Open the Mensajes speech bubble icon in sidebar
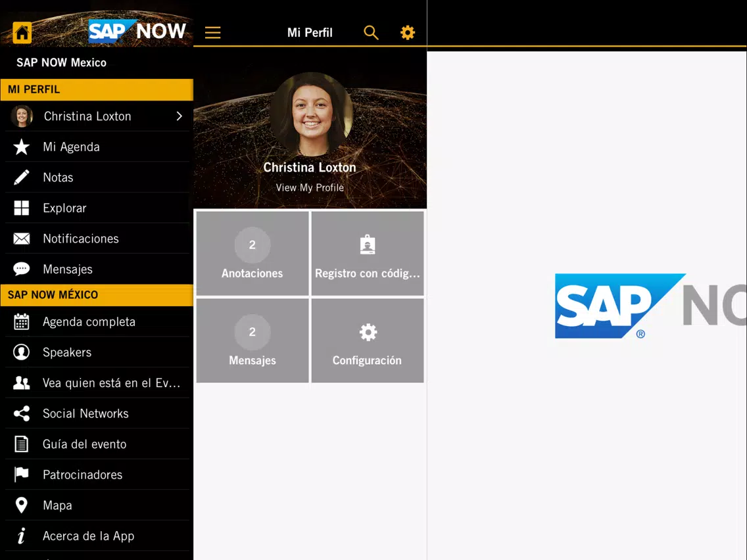 [22, 269]
